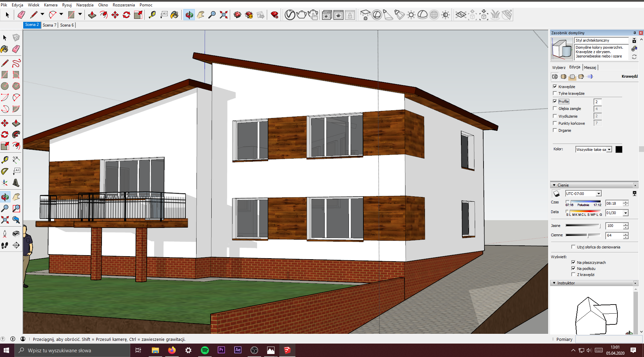
Task: Enable Użyj słońca do cieniowania
Action: [x=573, y=247]
